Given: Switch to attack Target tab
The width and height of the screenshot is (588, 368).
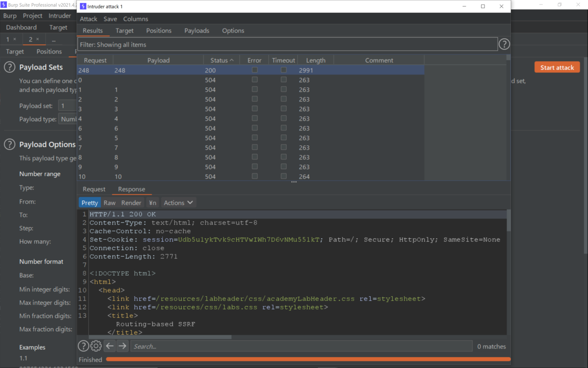Looking at the screenshot, I should (124, 30).
